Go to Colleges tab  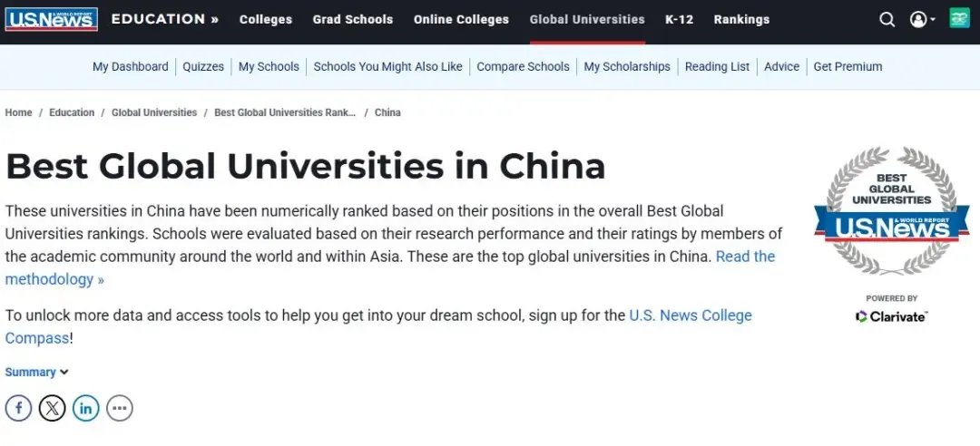point(266,19)
